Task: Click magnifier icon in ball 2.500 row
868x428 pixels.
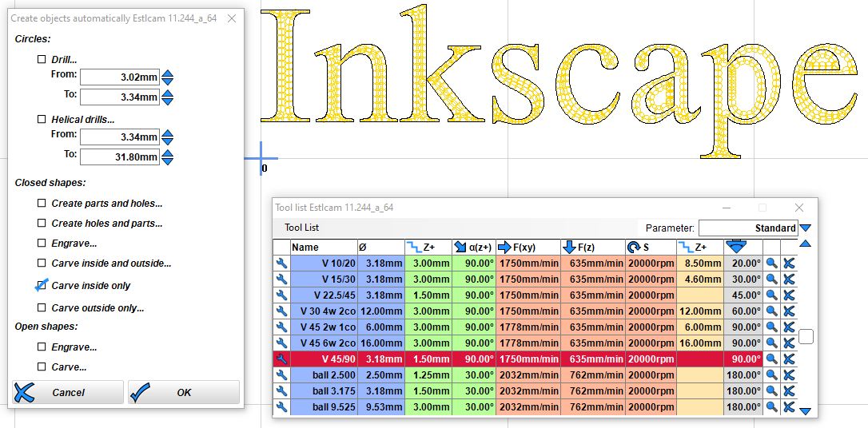Action: click(771, 375)
